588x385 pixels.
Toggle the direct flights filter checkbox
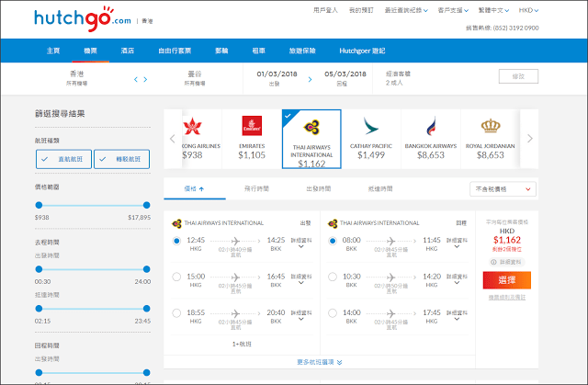(63, 159)
